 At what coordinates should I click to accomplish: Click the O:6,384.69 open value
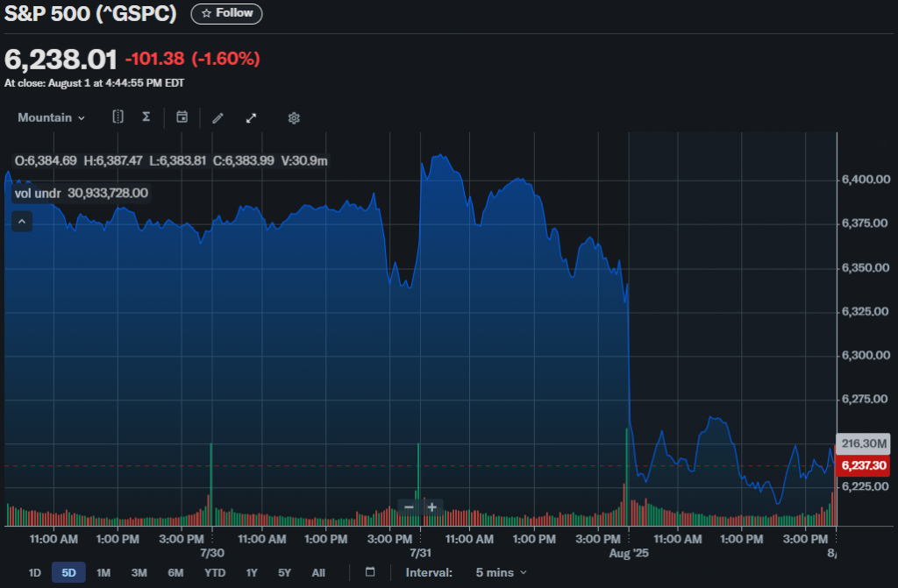(x=46, y=161)
